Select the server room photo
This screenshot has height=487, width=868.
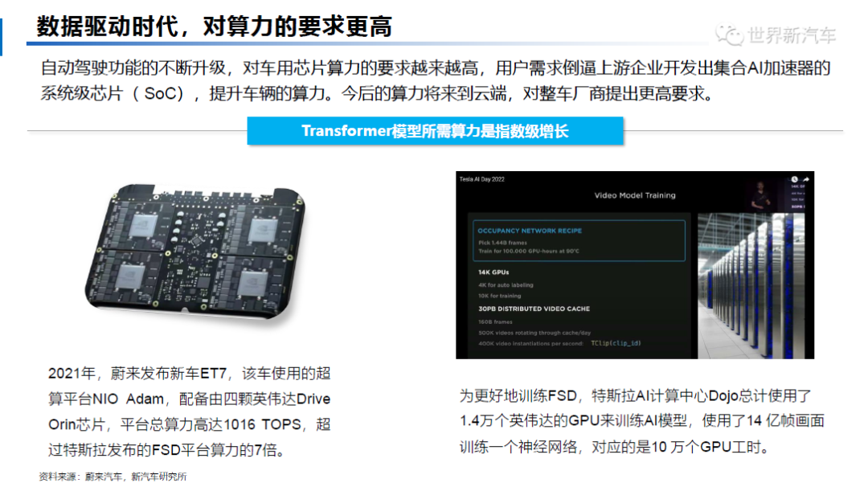coord(751,285)
